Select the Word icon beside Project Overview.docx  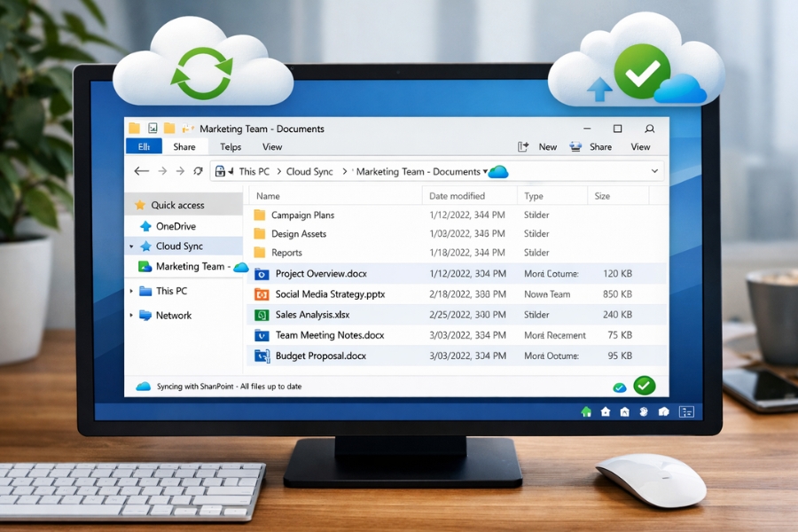coord(262,274)
